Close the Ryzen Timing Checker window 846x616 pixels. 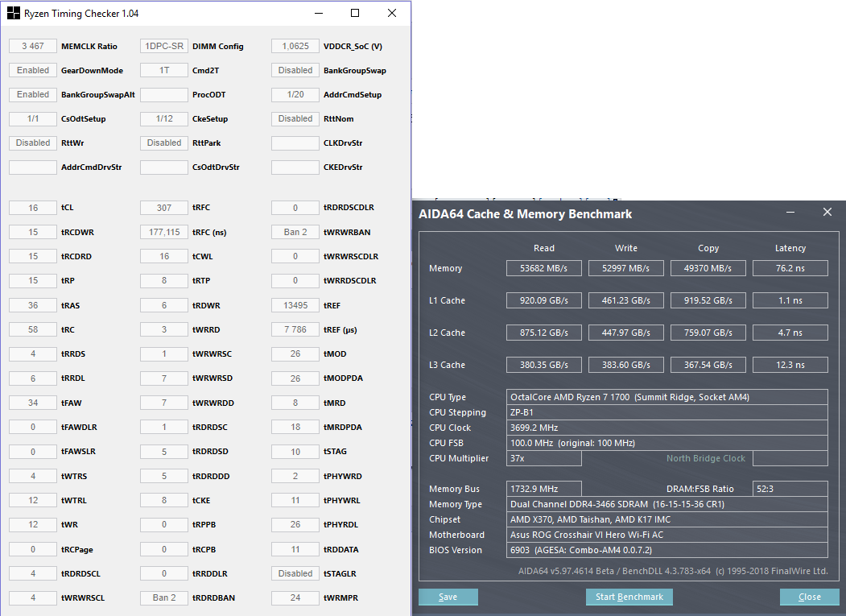392,13
